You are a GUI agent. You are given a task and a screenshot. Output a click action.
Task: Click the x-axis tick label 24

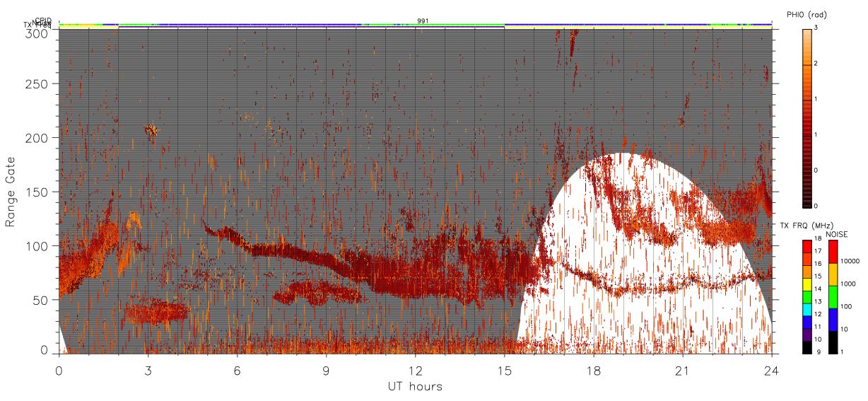(x=771, y=371)
